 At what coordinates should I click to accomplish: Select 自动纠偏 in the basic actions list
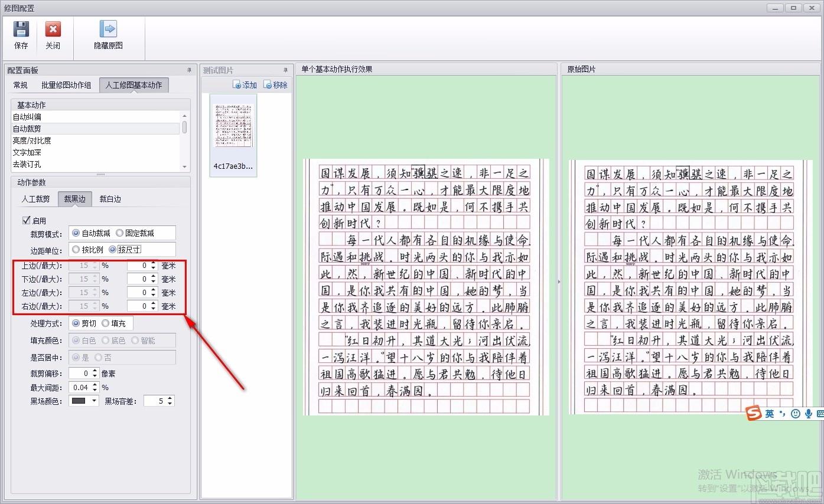point(95,117)
